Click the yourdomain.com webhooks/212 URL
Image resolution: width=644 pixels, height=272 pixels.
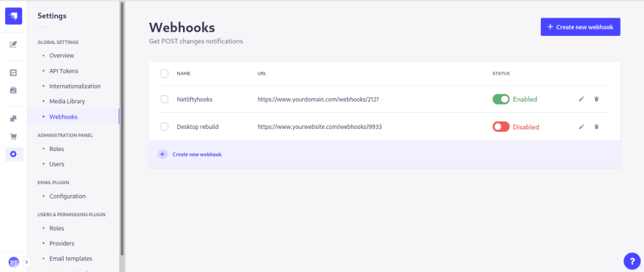click(x=318, y=99)
